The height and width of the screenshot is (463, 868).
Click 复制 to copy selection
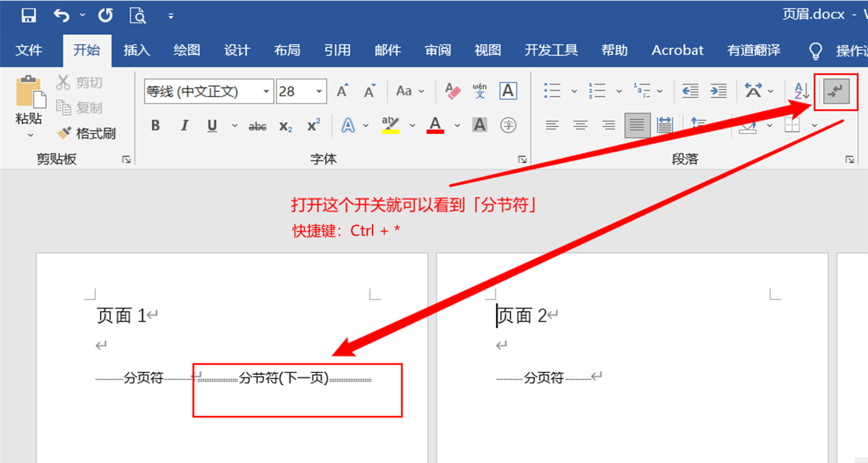pyautogui.click(x=80, y=107)
